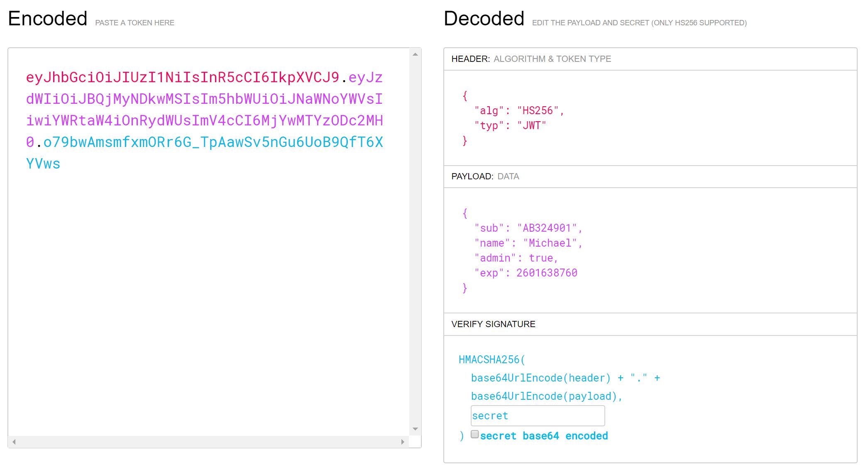This screenshot has width=868, height=472.
Task: Click the "typ": "JWT" line
Action: [x=510, y=125]
